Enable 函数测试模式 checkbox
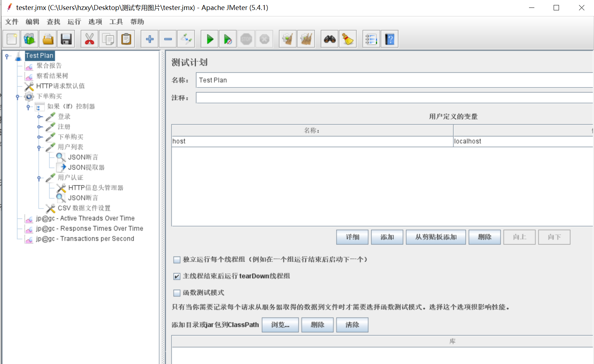Viewport: 594px width, 364px height. [x=177, y=293]
